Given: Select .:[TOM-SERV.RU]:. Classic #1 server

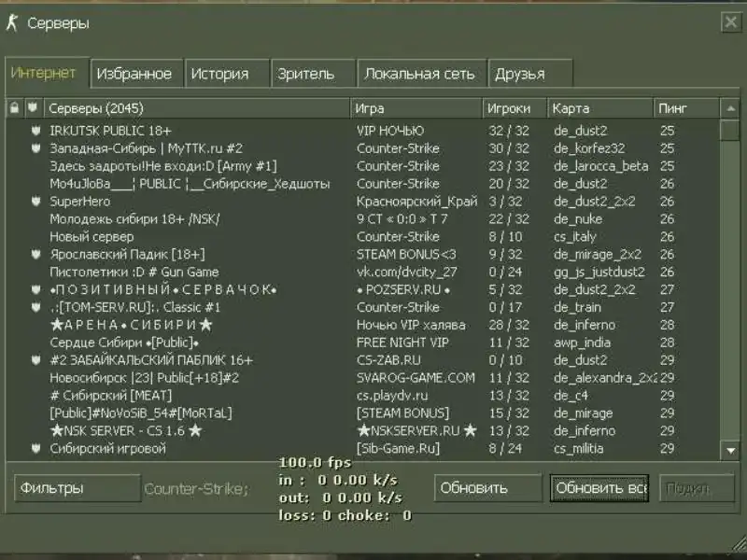Looking at the screenshot, I should coord(362,307).
